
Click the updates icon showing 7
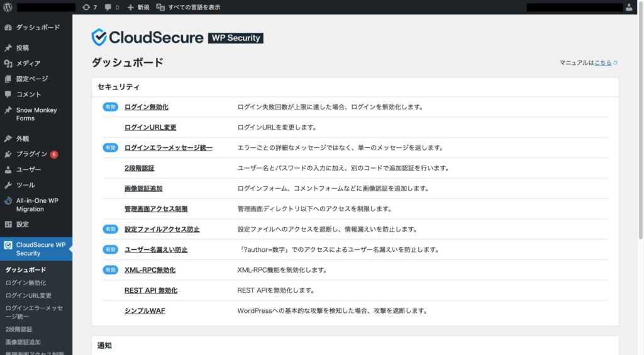(89, 7)
